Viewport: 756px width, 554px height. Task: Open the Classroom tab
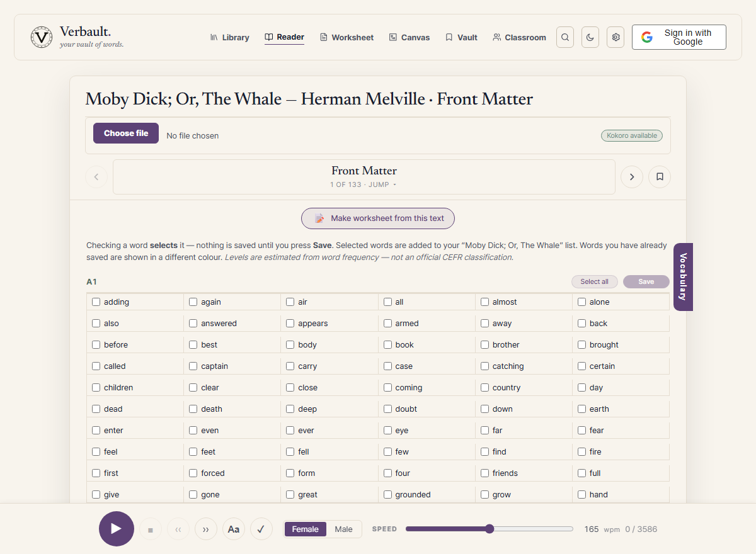tap(519, 37)
